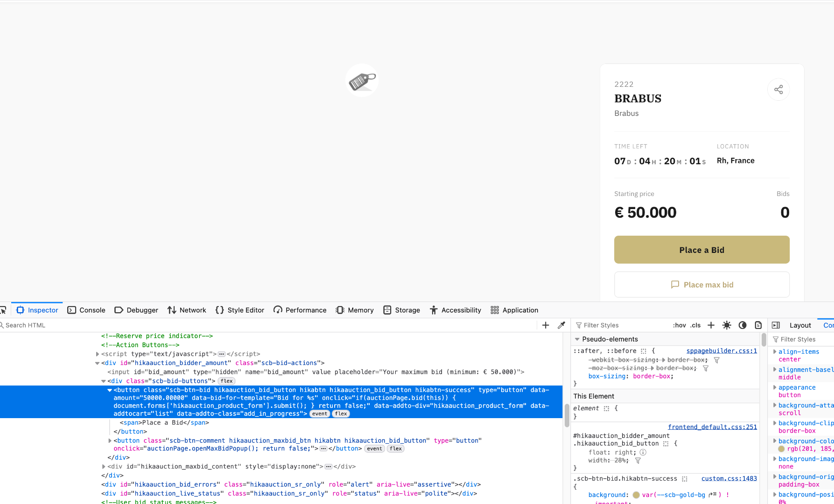Collapse the hikaauction_bidder_amount div node
Screen dimensions: 834x504
coord(97,363)
